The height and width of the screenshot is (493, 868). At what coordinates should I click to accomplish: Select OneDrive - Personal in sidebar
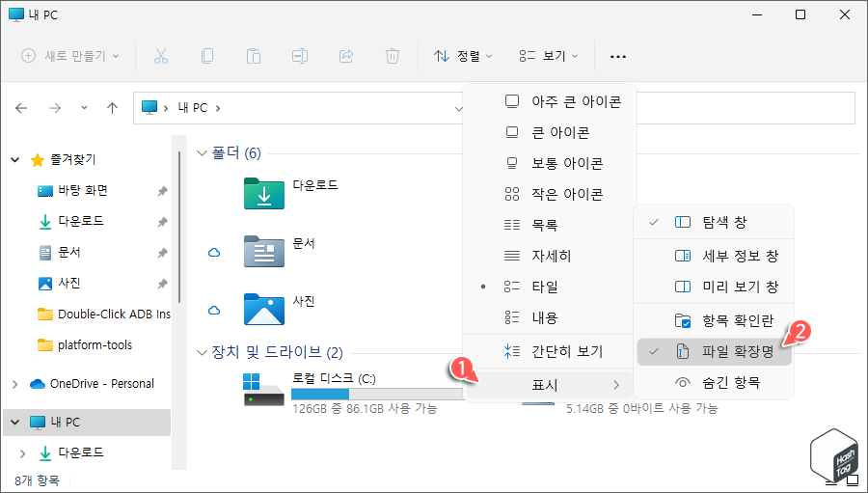pyautogui.click(x=102, y=384)
